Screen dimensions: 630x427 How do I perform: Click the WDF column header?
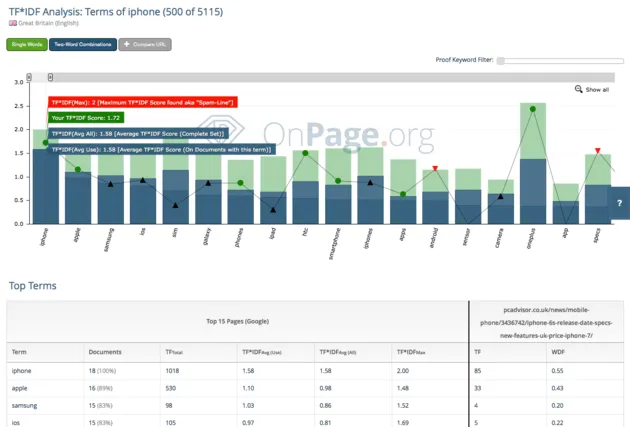tap(558, 352)
